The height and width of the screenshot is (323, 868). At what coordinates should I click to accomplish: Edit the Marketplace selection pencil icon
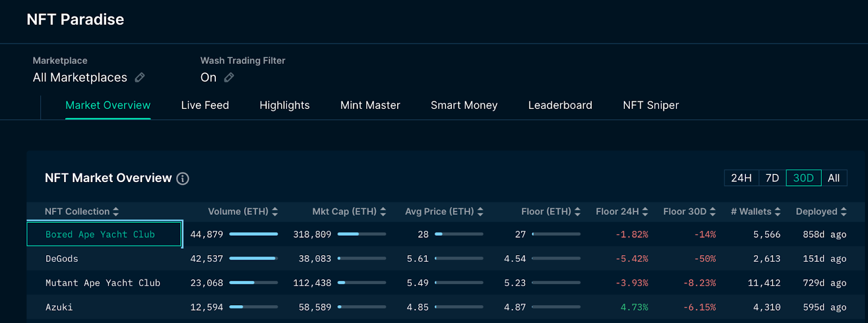139,77
